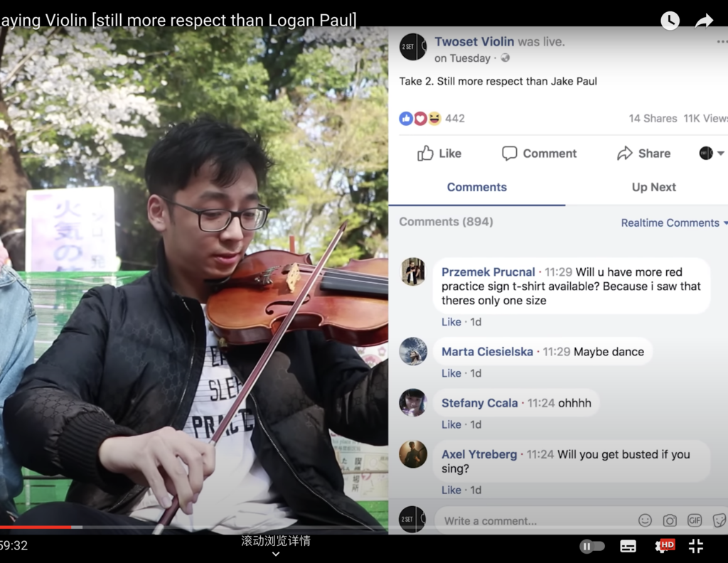Click the GIF icon in comment box
Image resolution: width=728 pixels, height=563 pixels.
coord(695,520)
